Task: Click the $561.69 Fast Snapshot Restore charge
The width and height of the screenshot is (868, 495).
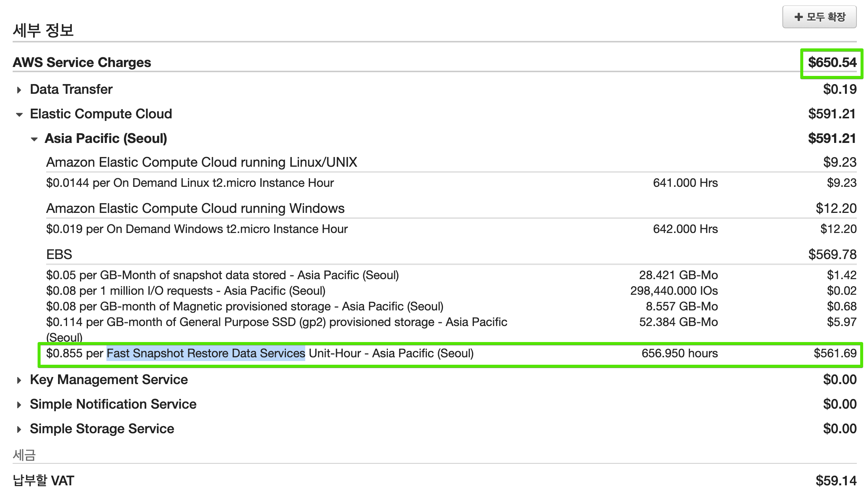Action: [x=835, y=353]
